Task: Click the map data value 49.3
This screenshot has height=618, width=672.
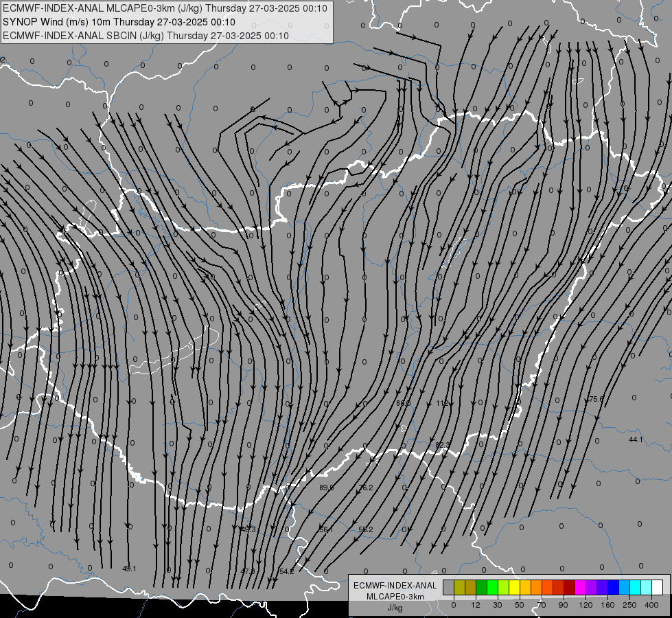Action: (248, 529)
